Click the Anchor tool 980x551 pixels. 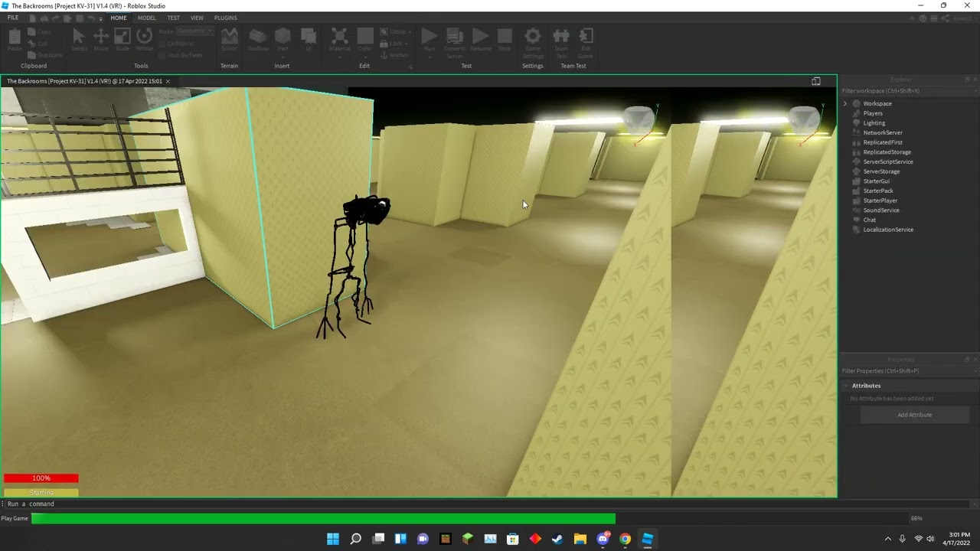(x=395, y=55)
